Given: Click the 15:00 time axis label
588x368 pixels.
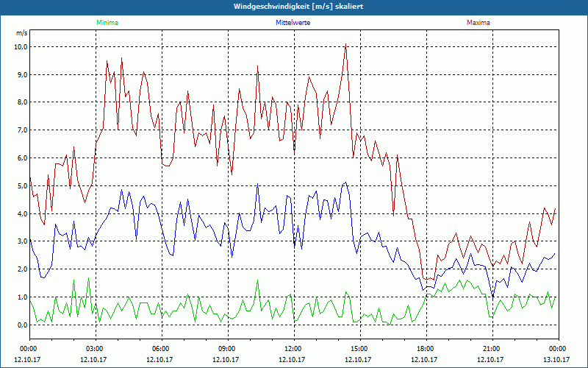Looking at the screenshot, I should click(x=360, y=349).
